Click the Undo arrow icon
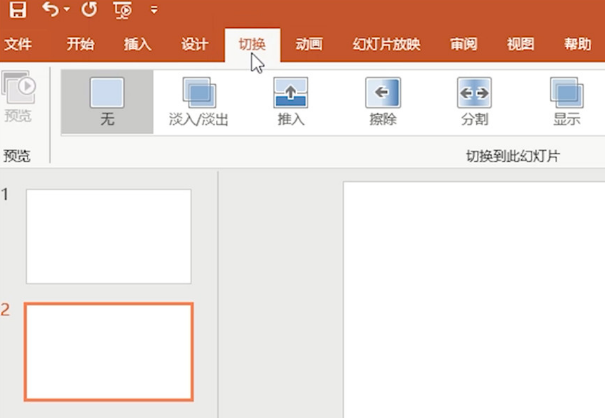605x418 pixels. click(x=50, y=9)
